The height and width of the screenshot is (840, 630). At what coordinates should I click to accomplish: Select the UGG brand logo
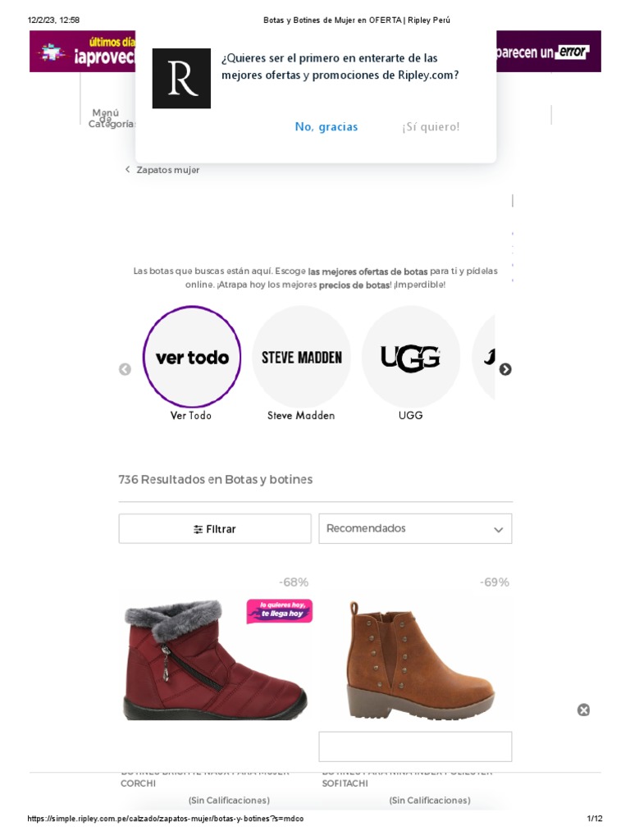[410, 357]
